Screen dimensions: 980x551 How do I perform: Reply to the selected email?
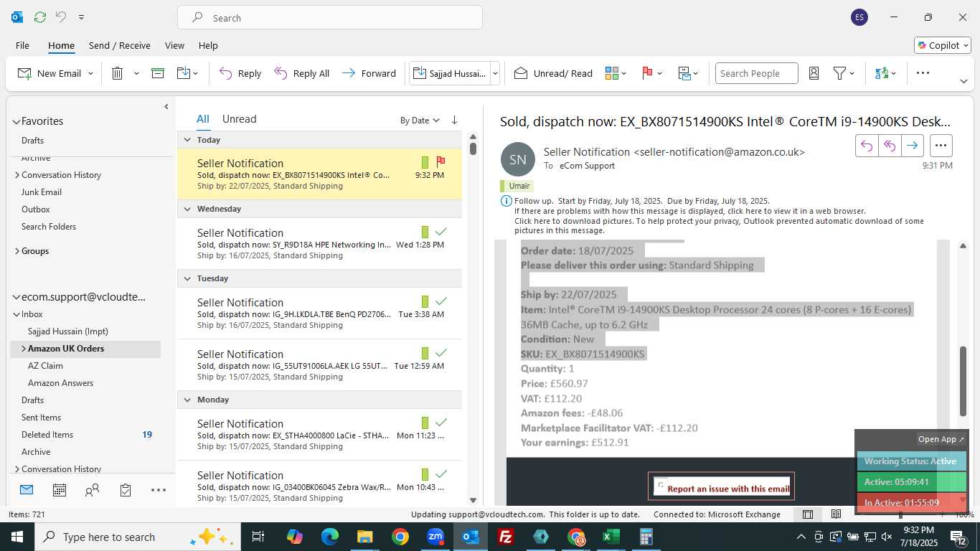coord(240,73)
